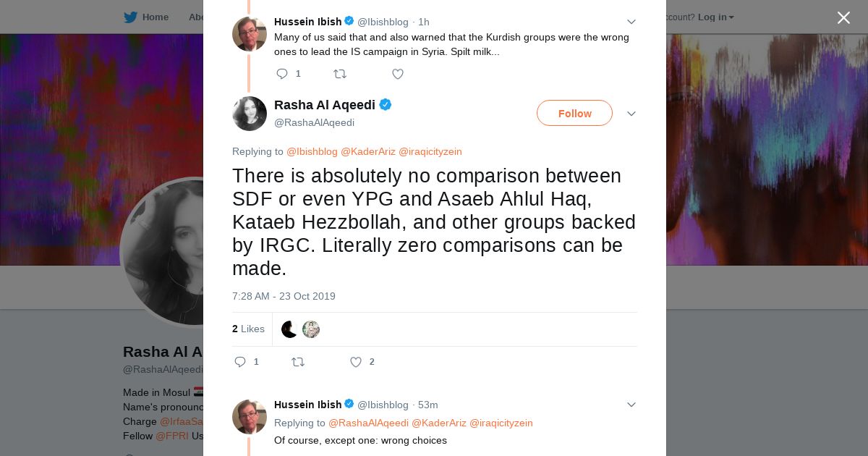Retweet Rasha Al Aqeedi's main tweet
Viewport: 868px width, 456px height.
pyautogui.click(x=297, y=362)
